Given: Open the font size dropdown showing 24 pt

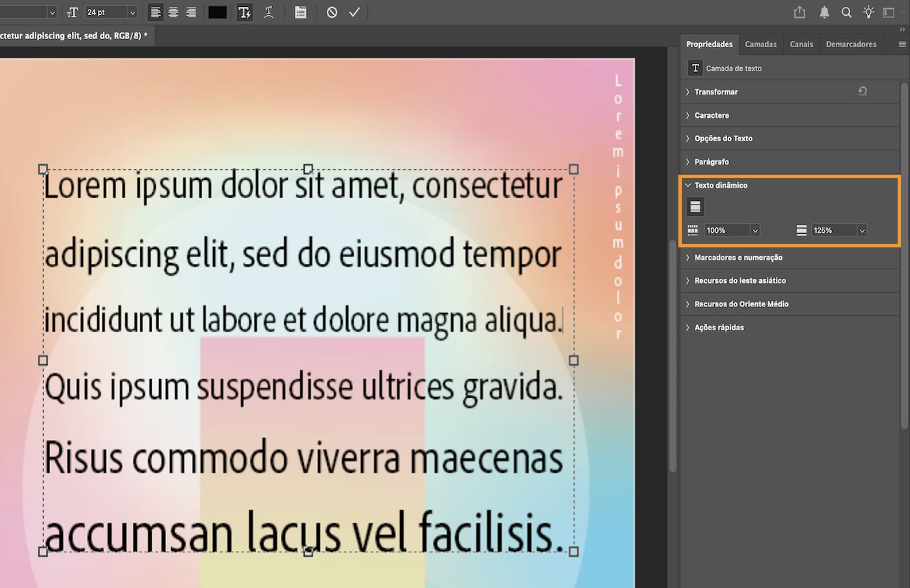Looking at the screenshot, I should click(132, 12).
